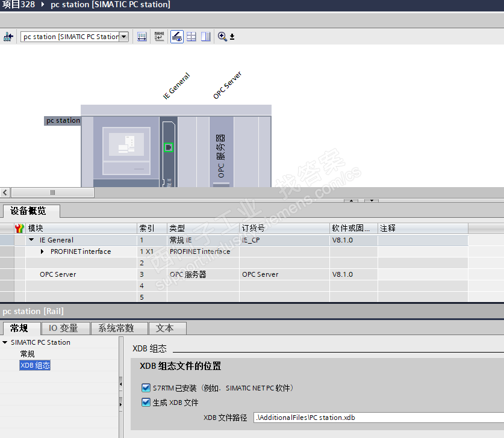Click the 常规 IE type cell

coord(203,240)
